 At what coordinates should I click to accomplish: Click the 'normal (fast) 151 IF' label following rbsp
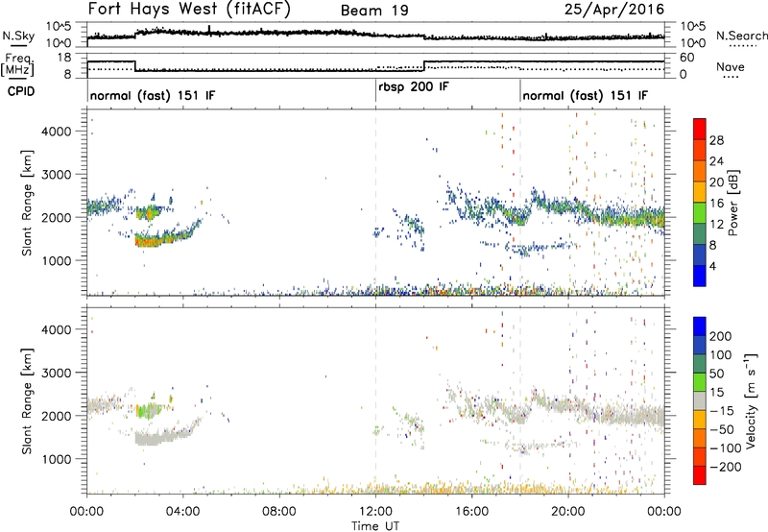(586, 95)
